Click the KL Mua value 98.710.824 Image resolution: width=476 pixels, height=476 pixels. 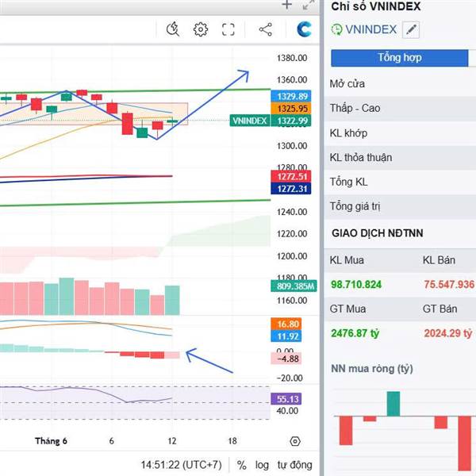pyautogui.click(x=356, y=285)
